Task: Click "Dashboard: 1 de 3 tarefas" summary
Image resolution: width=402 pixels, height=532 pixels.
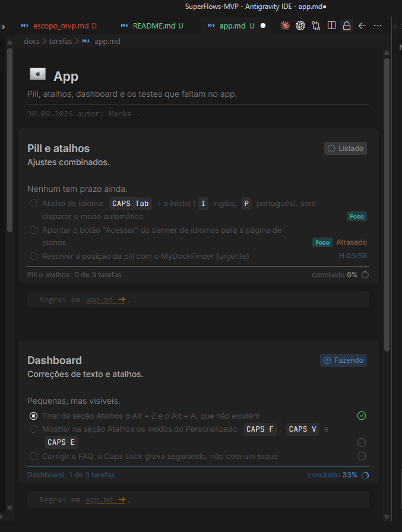Action: point(71,475)
